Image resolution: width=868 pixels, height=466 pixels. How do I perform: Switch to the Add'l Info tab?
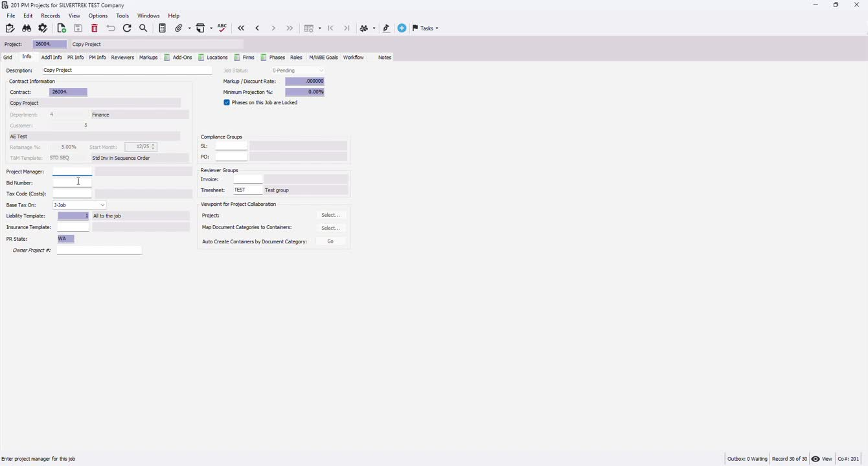click(52, 58)
